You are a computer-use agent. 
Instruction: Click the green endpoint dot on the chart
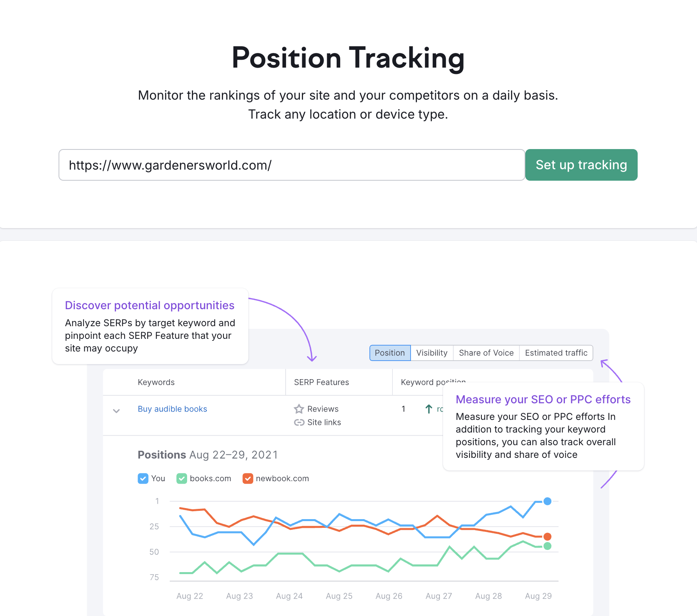tap(547, 546)
